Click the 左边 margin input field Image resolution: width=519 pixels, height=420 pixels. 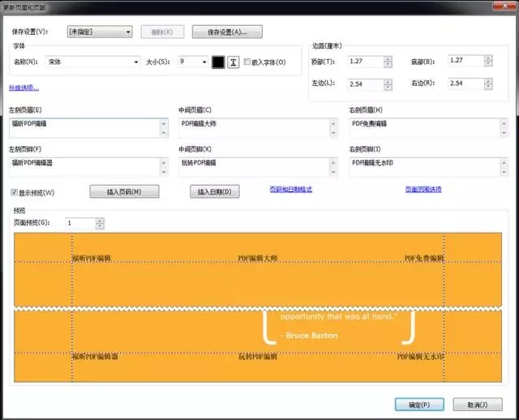(x=366, y=84)
